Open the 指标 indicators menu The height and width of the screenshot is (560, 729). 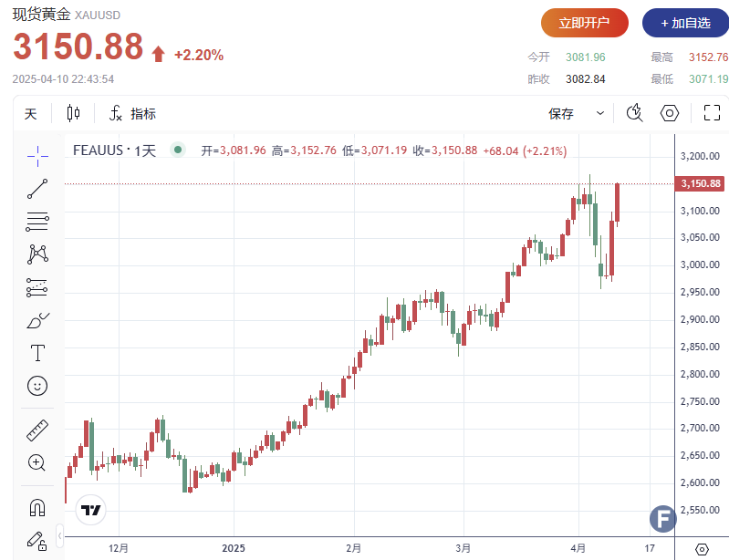132,114
